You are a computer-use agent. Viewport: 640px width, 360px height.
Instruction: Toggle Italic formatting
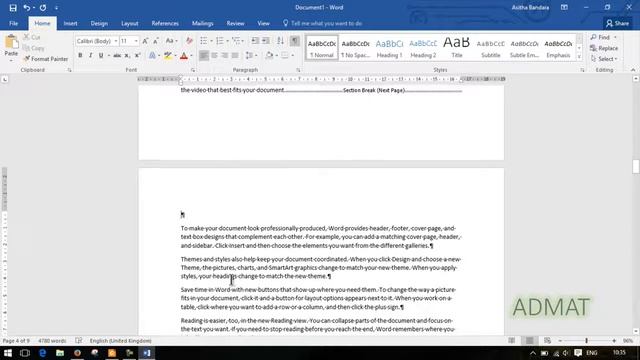click(90, 56)
